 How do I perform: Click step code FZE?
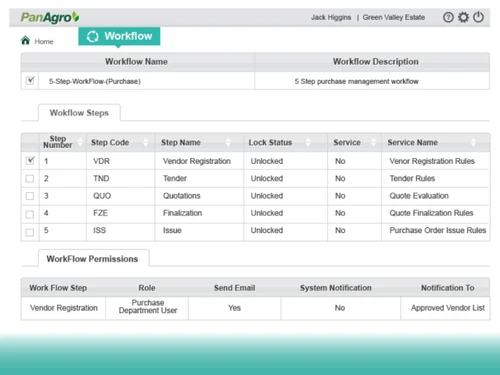[100, 213]
